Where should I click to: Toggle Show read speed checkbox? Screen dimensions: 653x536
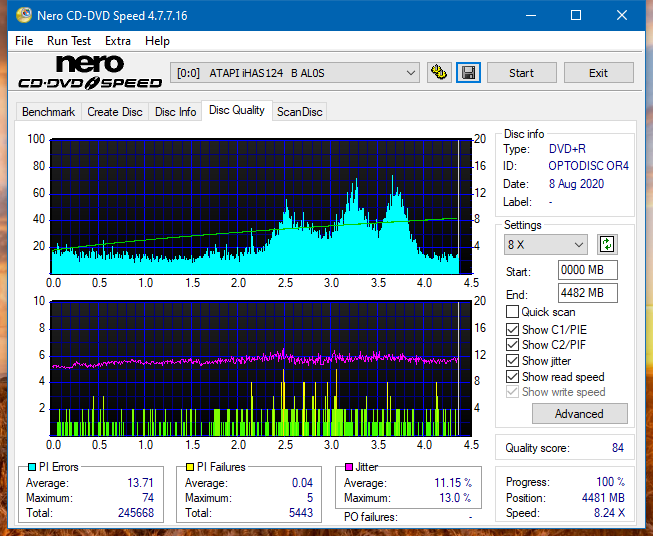tap(512, 376)
